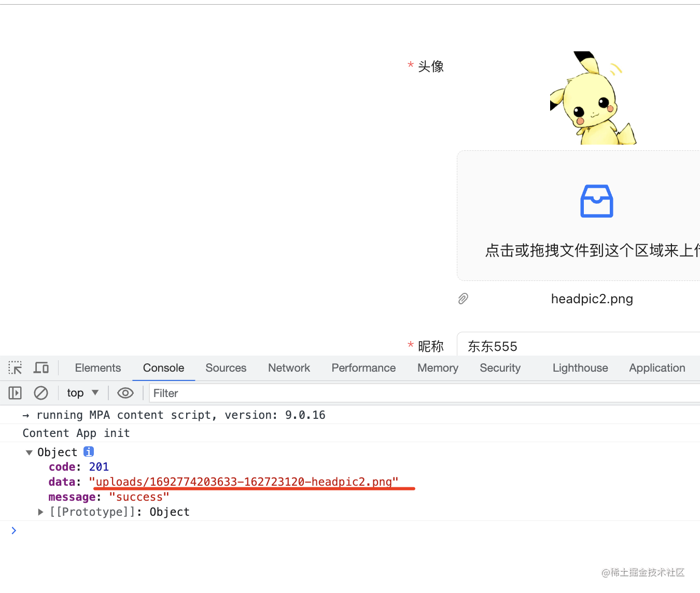Image resolution: width=700 pixels, height=593 pixels.
Task: Activate the inspect element picker icon
Action: 15,368
